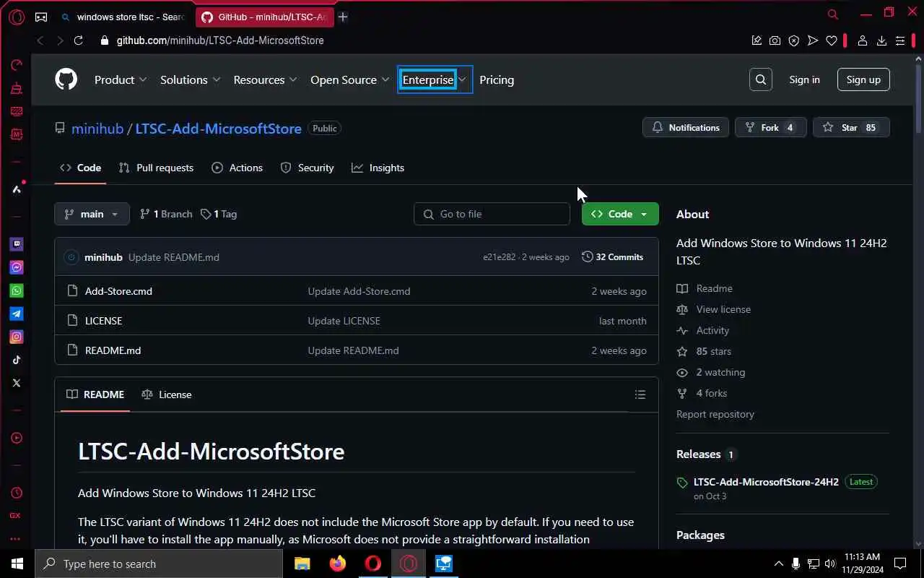924x578 pixels.
Task: Open the Security tab
Action: coord(307,168)
